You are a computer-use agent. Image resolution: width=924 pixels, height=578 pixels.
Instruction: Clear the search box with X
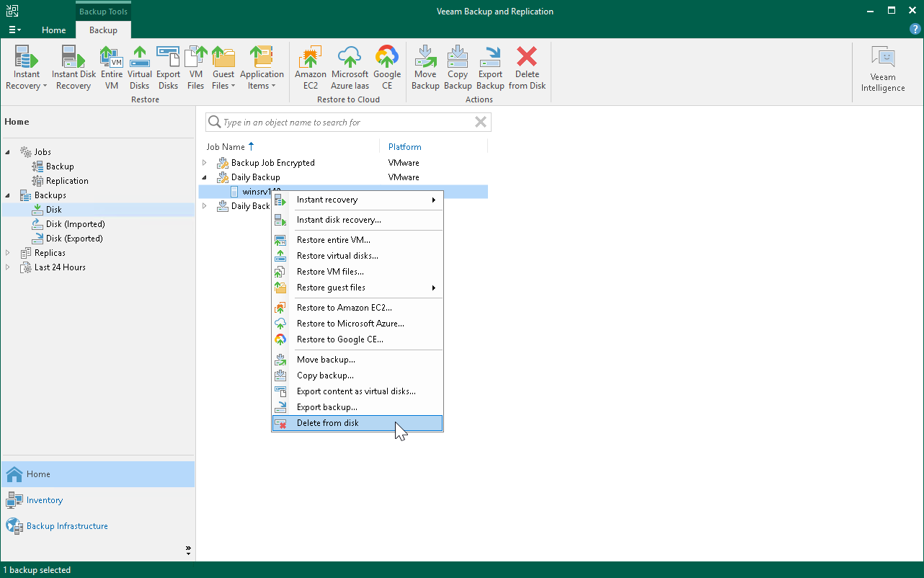[x=481, y=123]
